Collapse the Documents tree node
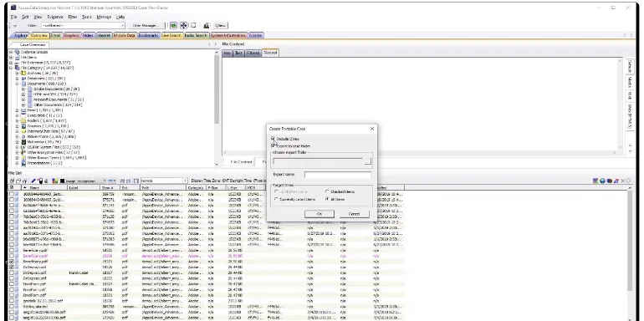644x321 pixels. (x=18, y=84)
